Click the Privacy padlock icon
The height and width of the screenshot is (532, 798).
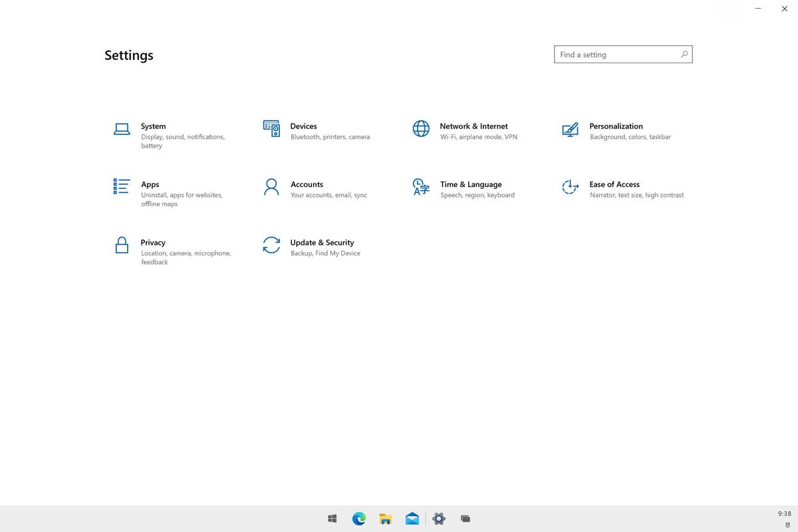click(x=122, y=245)
